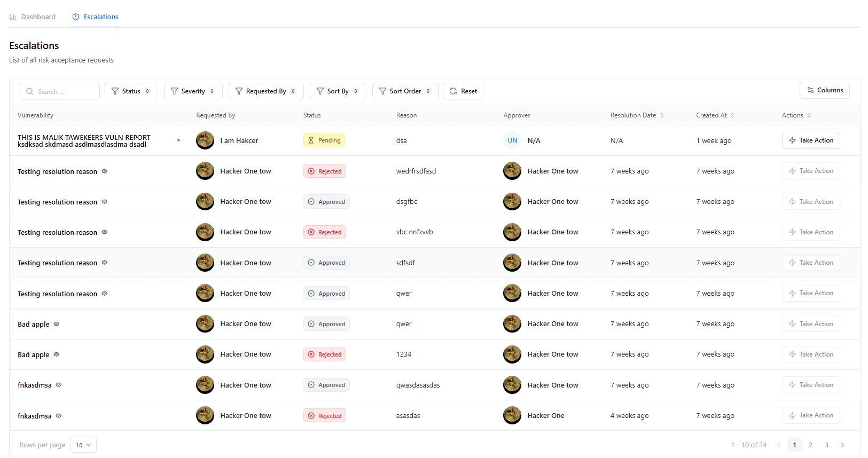Click eye icon for wedrfrsdfasd row
The height and width of the screenshot is (458, 868).
point(105,171)
